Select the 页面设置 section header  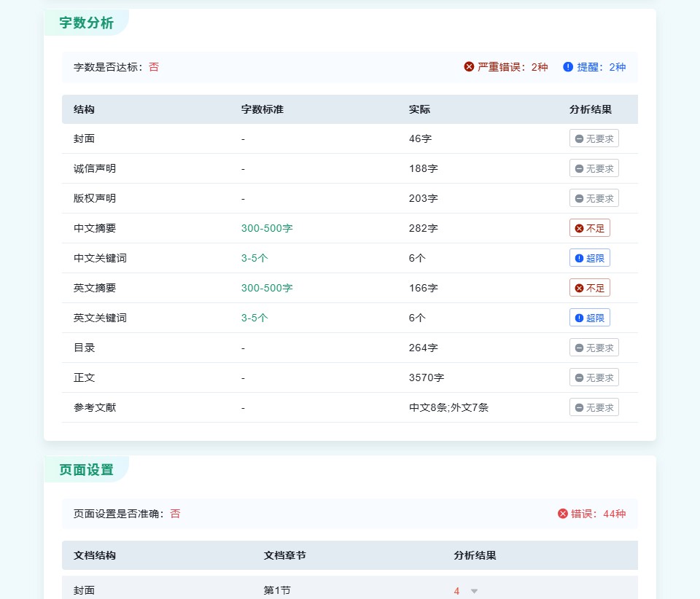click(x=86, y=469)
